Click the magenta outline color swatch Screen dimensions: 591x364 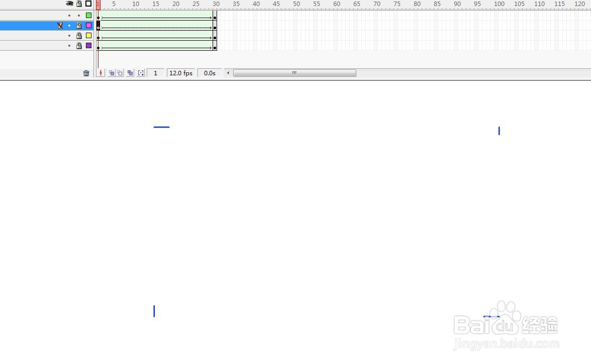pos(88,26)
